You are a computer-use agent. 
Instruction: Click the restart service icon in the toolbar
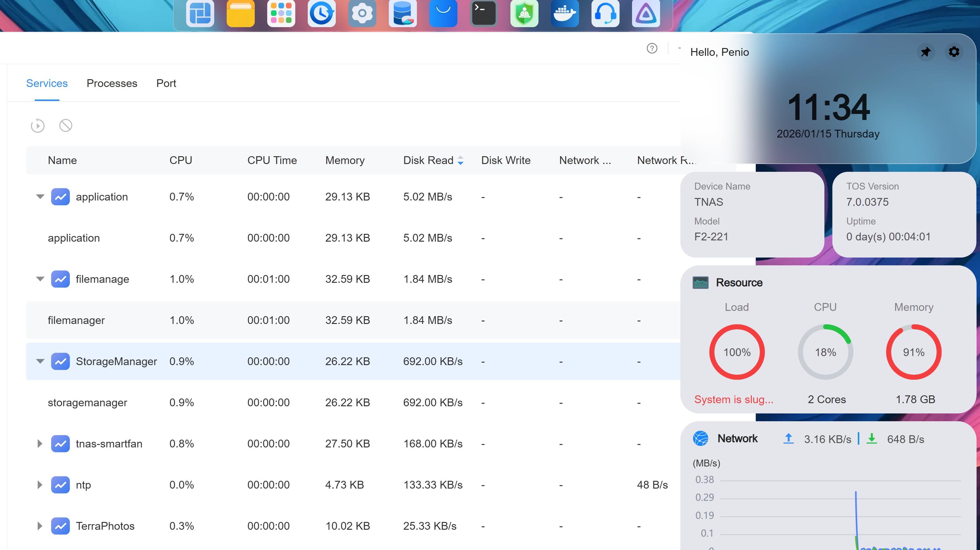tap(38, 126)
